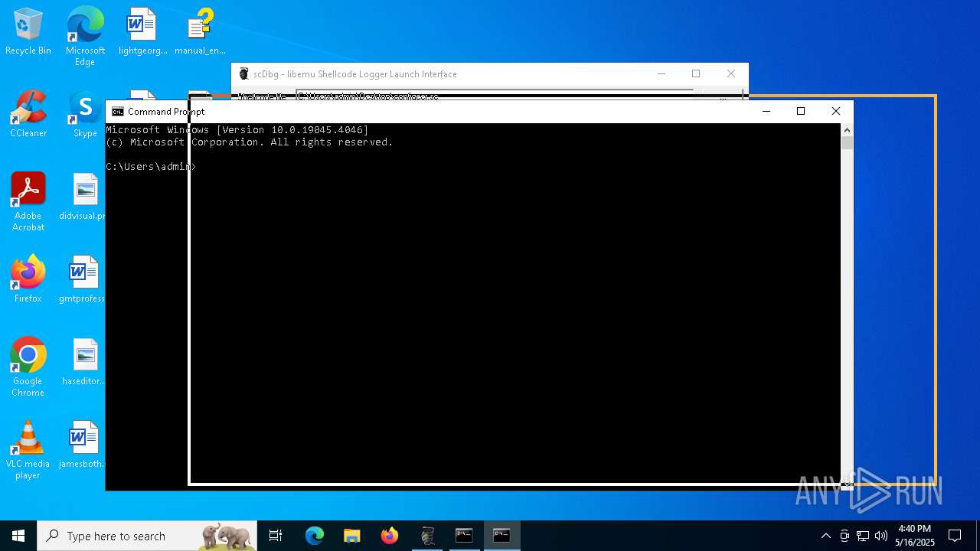980x551 pixels.
Task: Switch to first Command Prompt taskbar button
Action: (464, 536)
